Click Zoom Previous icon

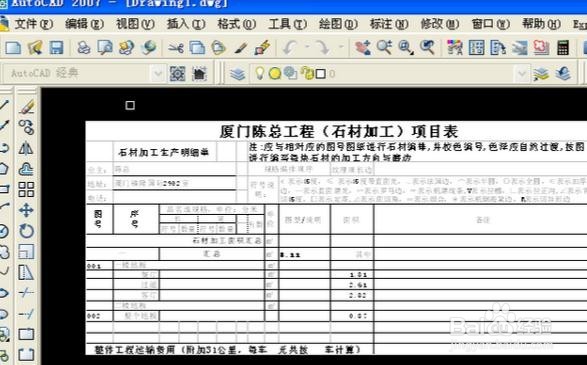click(427, 48)
